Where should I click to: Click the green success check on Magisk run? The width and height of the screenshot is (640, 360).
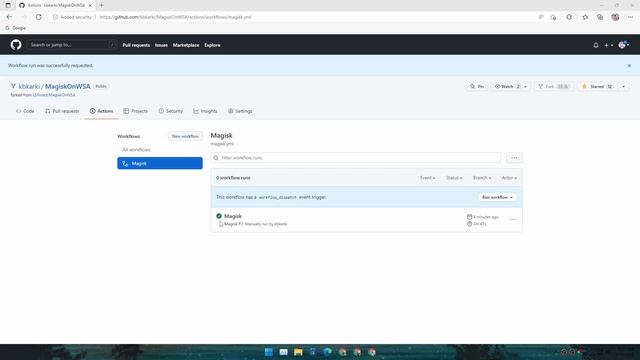(219, 216)
